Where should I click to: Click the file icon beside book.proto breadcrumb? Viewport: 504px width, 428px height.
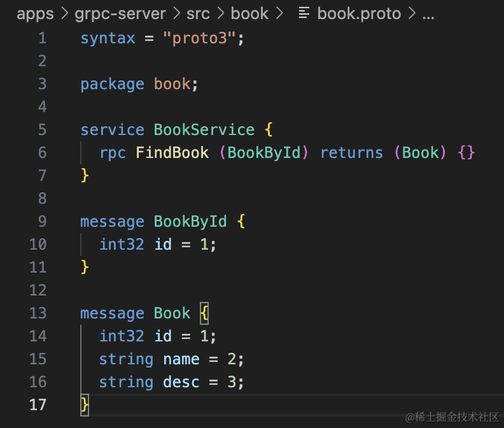(x=304, y=14)
